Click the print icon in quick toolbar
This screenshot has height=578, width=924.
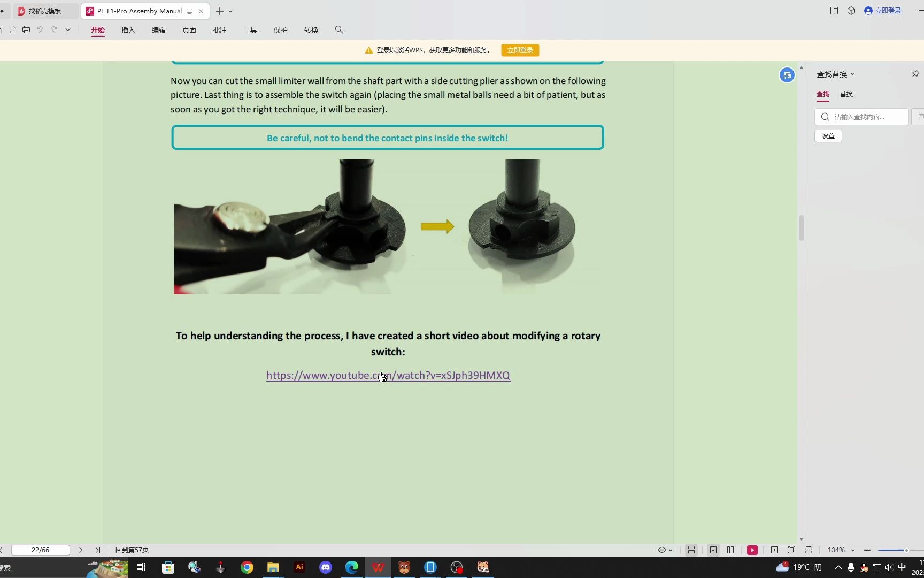point(26,30)
